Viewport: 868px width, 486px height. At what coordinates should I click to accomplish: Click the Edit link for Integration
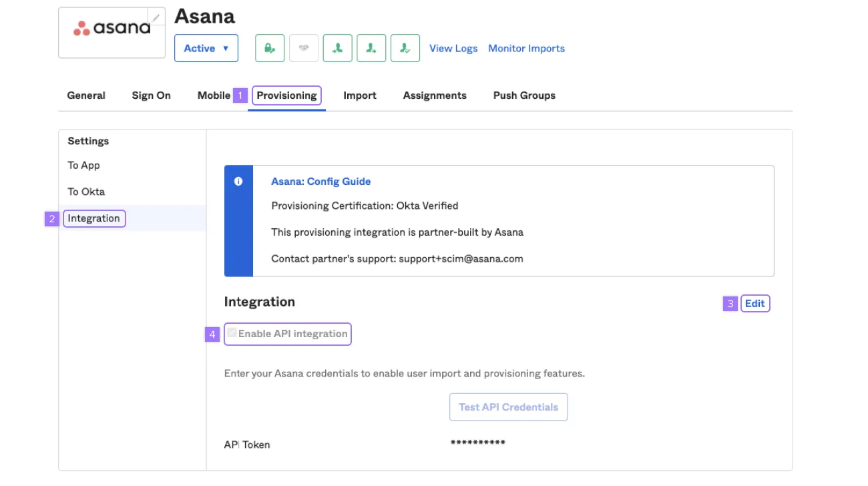pos(754,304)
